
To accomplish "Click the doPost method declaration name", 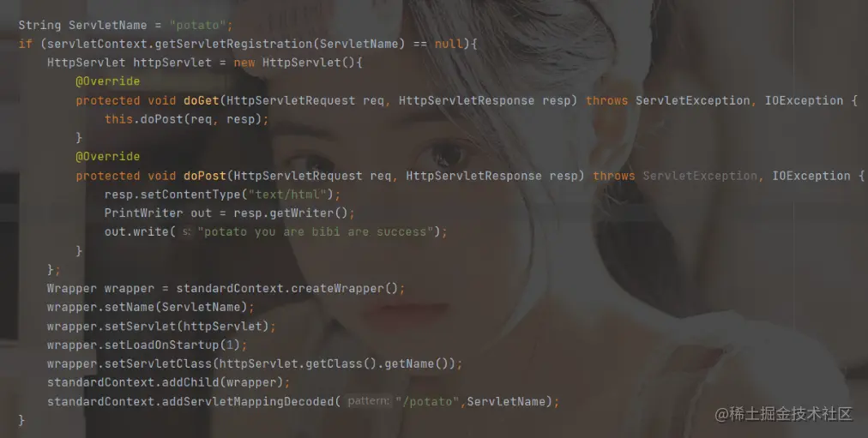I will [205, 176].
